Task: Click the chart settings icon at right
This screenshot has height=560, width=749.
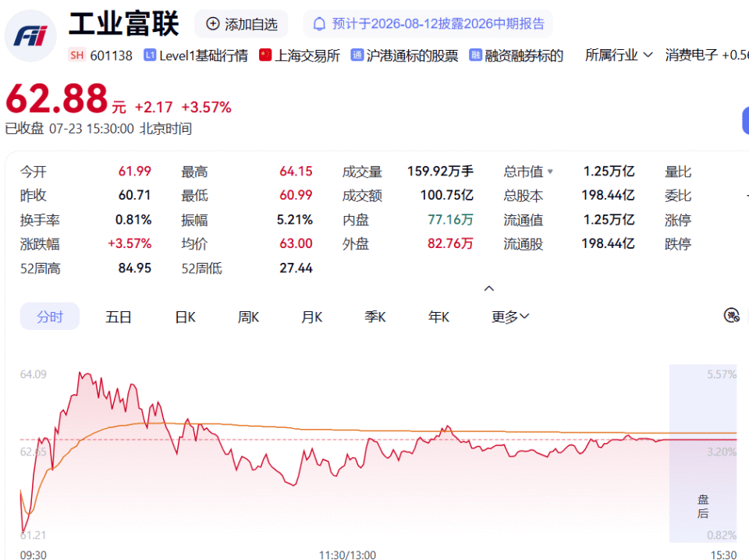Action: click(731, 316)
